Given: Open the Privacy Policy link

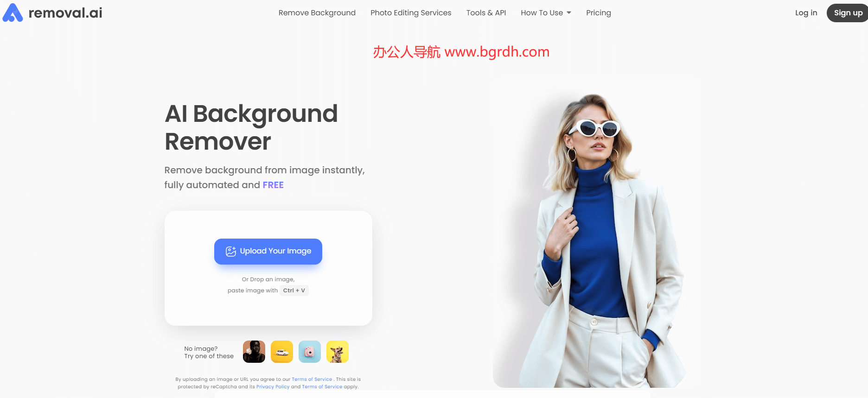Looking at the screenshot, I should point(273,386).
